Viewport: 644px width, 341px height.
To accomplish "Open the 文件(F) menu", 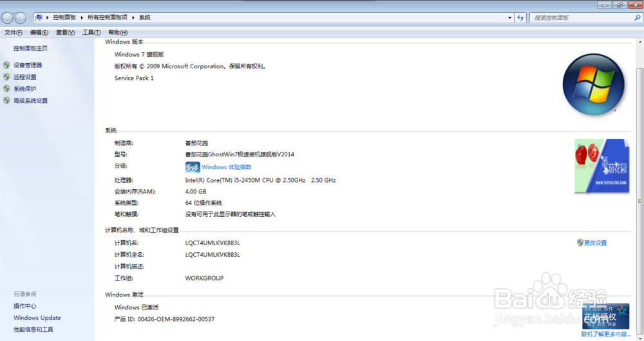I will coord(14,32).
